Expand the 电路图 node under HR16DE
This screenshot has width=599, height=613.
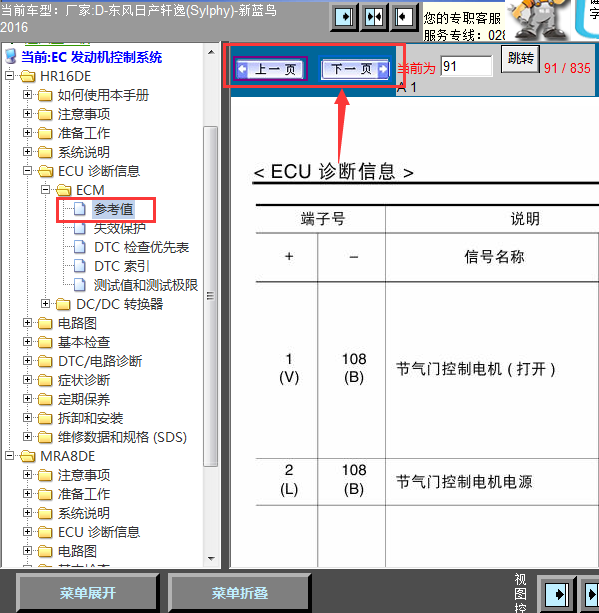click(27, 323)
